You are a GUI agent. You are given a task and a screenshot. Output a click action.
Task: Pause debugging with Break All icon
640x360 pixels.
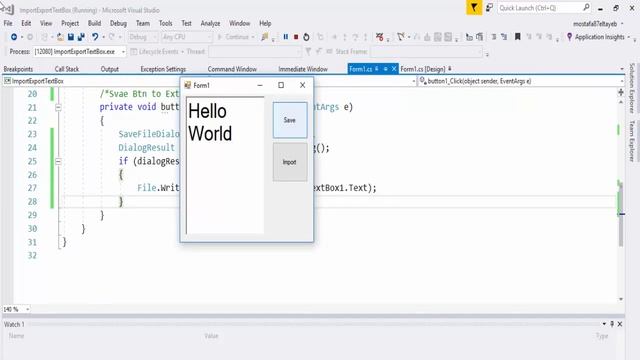click(x=286, y=37)
